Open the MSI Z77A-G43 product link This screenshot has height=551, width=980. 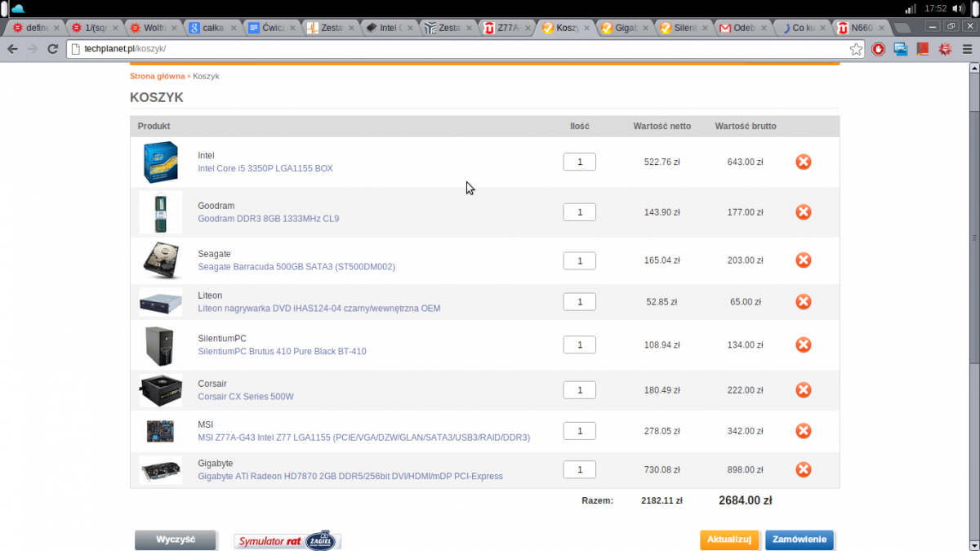pyautogui.click(x=363, y=438)
